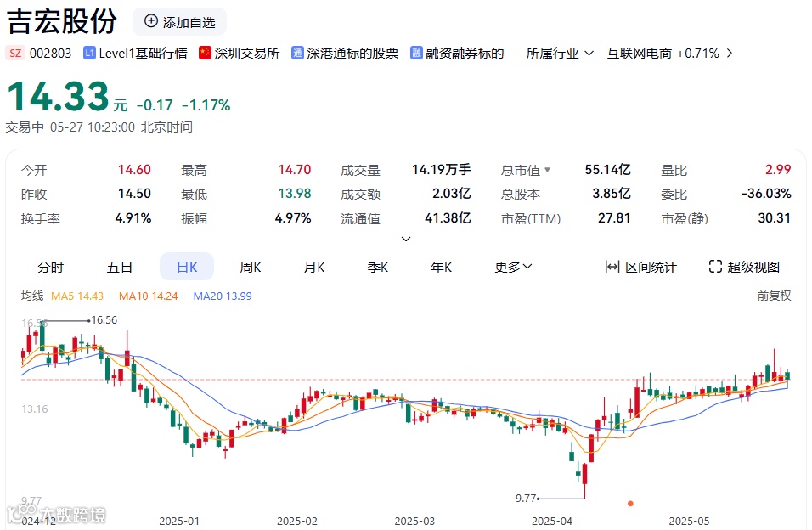This screenshot has width=812, height=530.
Task: Click the 换手率 value 4.91%
Action: [x=133, y=217]
